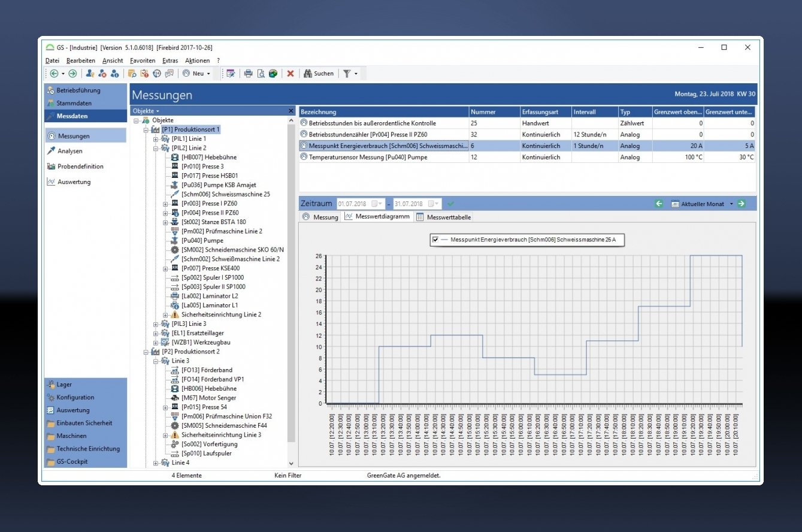This screenshot has width=802, height=532.
Task: Open Analysen in the left sidebar
Action: 69,151
